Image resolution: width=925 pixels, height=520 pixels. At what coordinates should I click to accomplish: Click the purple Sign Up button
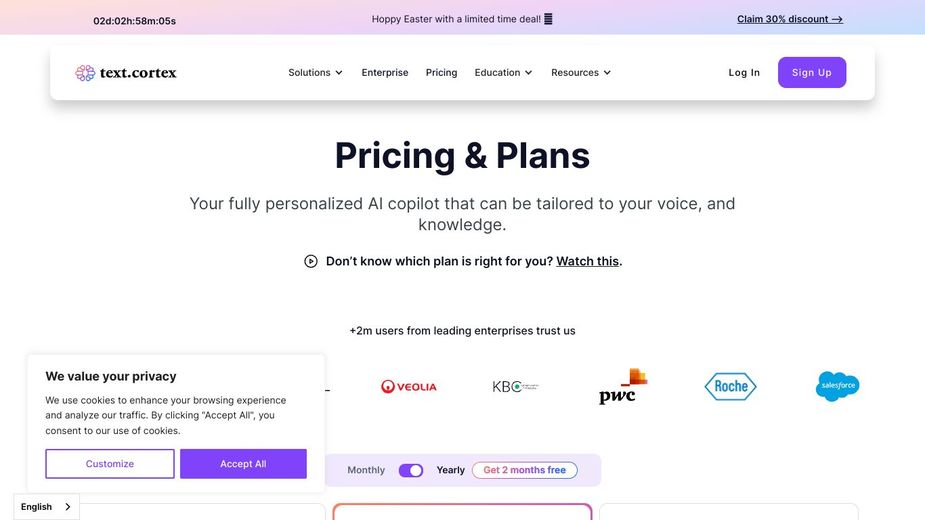click(811, 73)
